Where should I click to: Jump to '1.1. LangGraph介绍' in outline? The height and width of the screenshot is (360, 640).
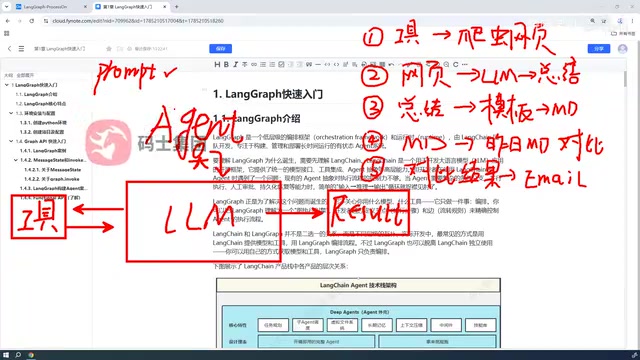pyautogui.click(x=36, y=94)
